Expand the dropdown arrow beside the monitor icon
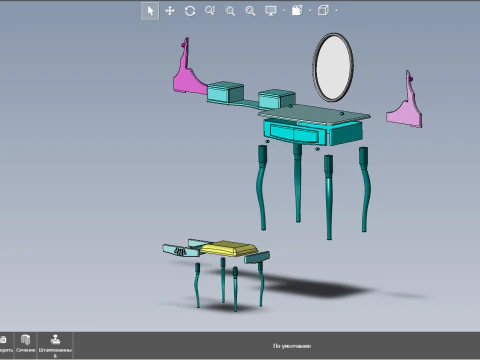Image resolution: width=480 pixels, height=360 pixels. 284,11
